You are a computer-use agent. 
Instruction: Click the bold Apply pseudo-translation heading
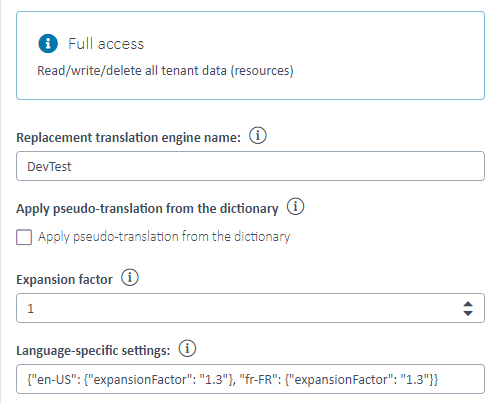click(x=147, y=209)
